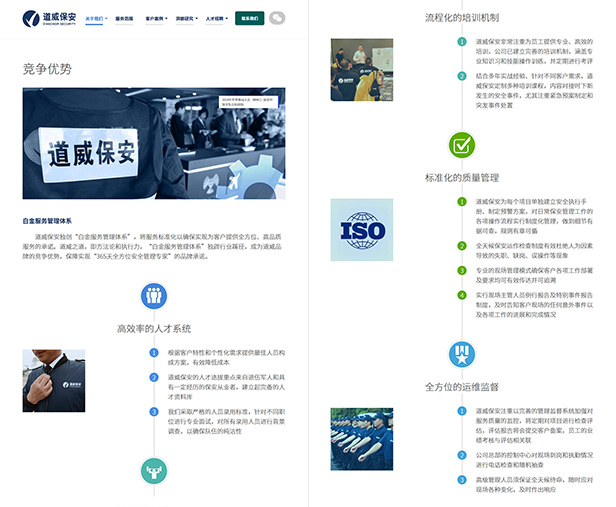Click the green 联系我们 button

click(249, 18)
